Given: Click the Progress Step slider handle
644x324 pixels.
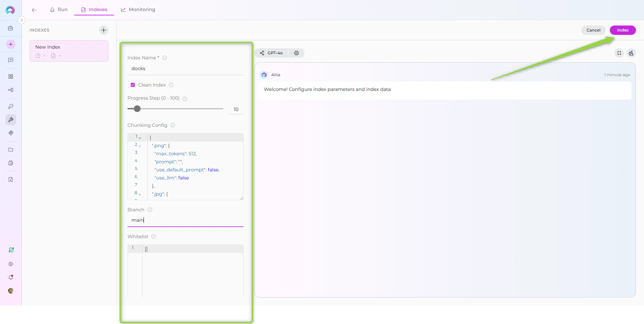Looking at the screenshot, I should click(x=137, y=109).
